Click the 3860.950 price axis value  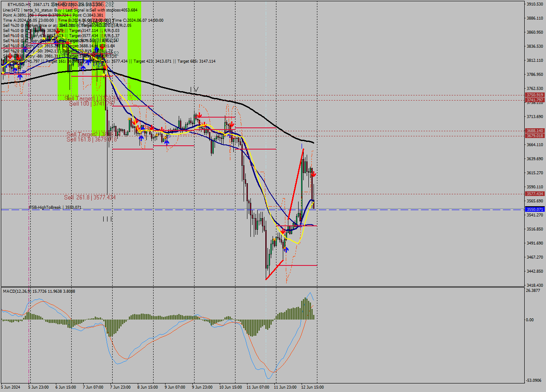pos(535,32)
